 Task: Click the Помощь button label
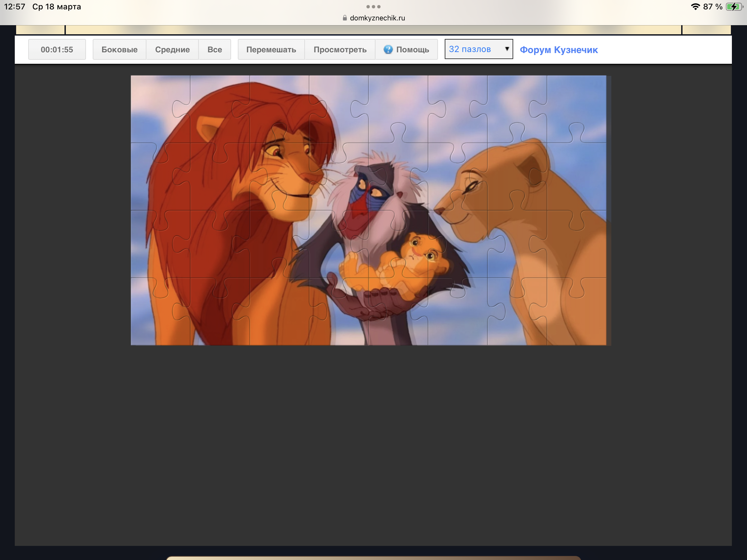[x=412, y=50]
